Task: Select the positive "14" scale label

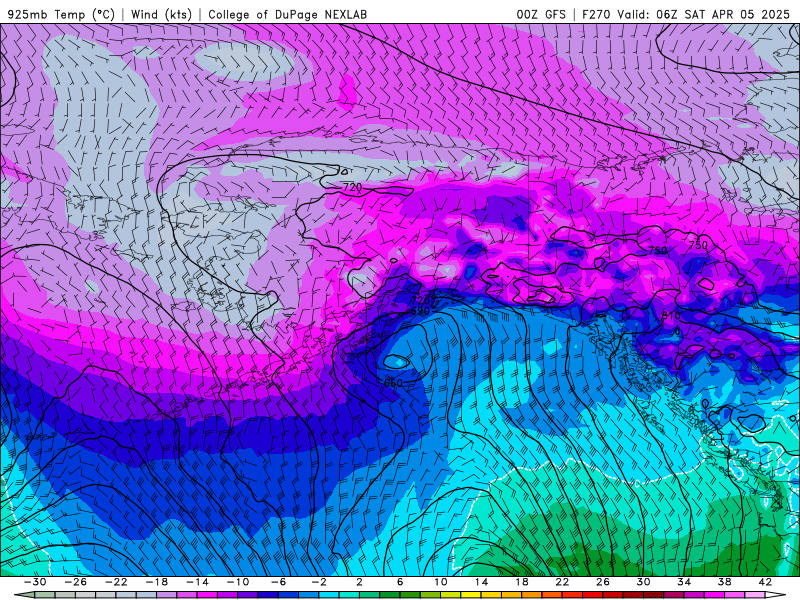Action: tap(481, 582)
